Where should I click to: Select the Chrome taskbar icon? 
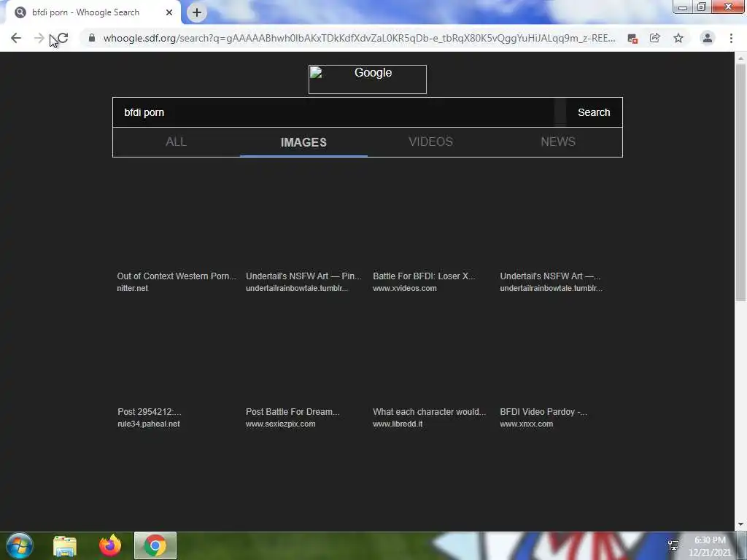point(155,545)
